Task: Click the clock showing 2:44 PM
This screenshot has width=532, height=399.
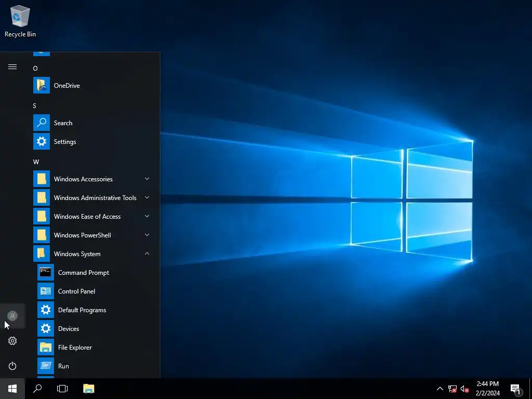Action: (x=487, y=389)
